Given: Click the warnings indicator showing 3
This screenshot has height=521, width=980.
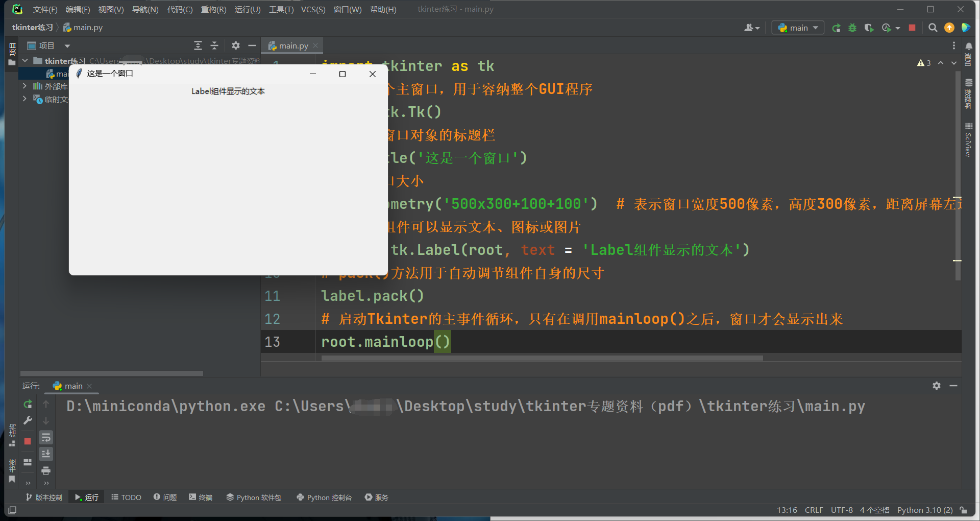Looking at the screenshot, I should (x=924, y=63).
